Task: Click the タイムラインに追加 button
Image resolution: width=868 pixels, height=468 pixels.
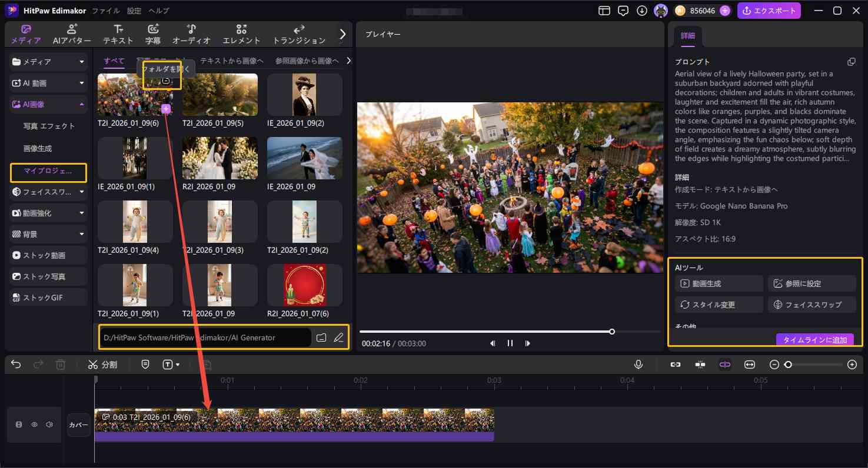Action: (x=814, y=340)
